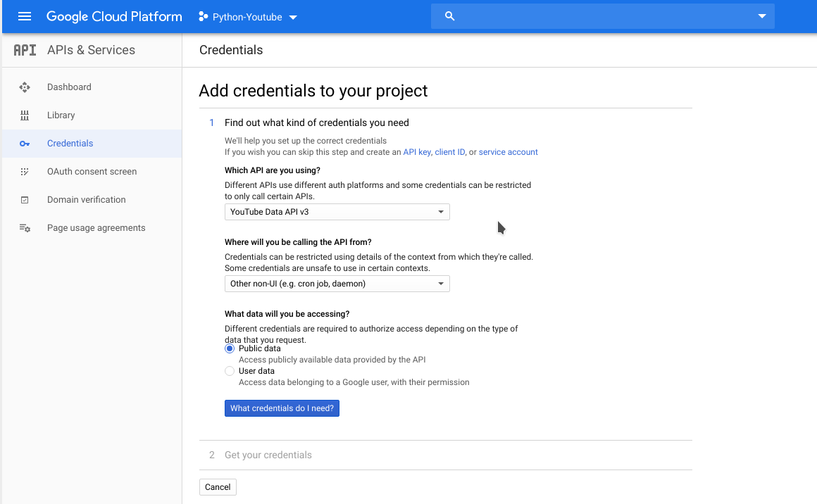The image size is (817, 504).
Task: Click the OAuth consent screen icon
Action: (x=25, y=171)
